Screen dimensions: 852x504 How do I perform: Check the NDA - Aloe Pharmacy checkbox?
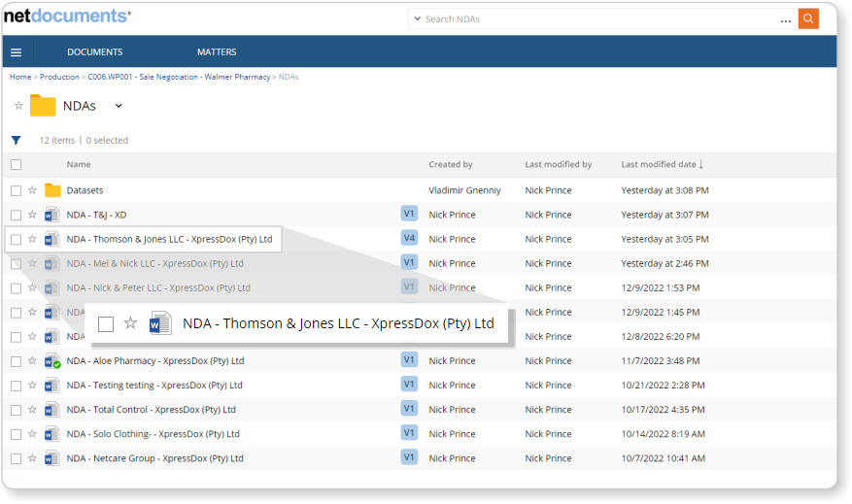pyautogui.click(x=17, y=361)
